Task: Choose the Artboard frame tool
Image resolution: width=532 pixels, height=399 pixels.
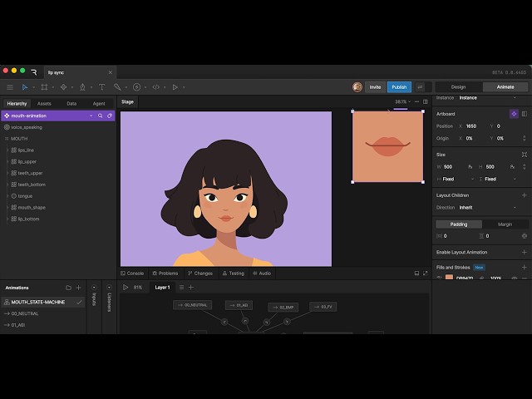Action: click(44, 87)
